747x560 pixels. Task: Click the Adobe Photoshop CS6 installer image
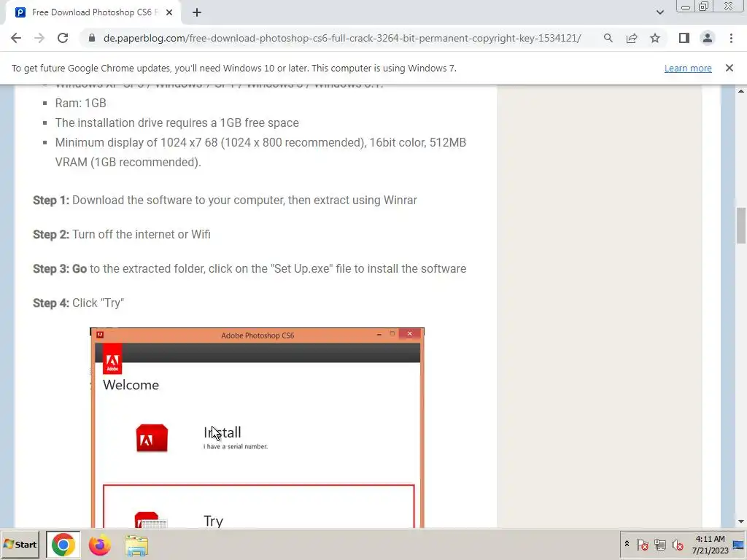click(258, 427)
